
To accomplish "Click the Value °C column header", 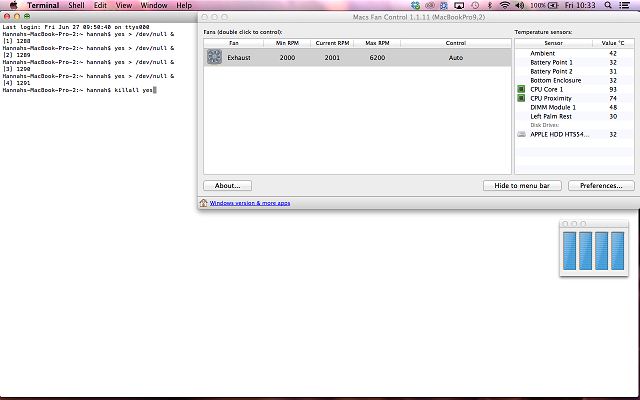I will pyautogui.click(x=613, y=43).
